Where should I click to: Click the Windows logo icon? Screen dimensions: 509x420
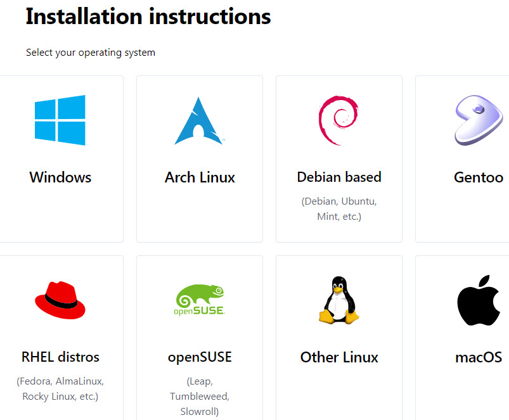(60, 120)
